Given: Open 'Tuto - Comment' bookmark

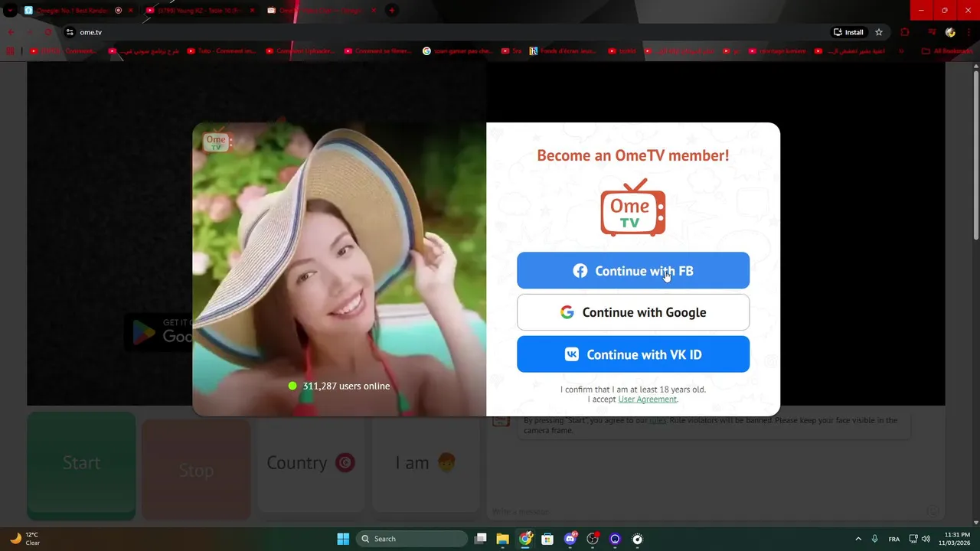Looking at the screenshot, I should pos(220,51).
